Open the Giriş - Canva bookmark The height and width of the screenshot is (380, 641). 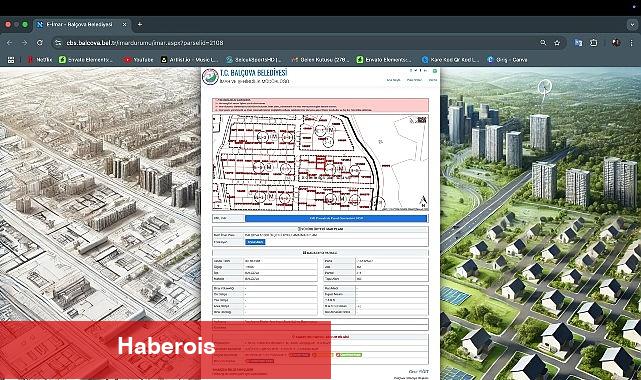[x=507, y=60]
